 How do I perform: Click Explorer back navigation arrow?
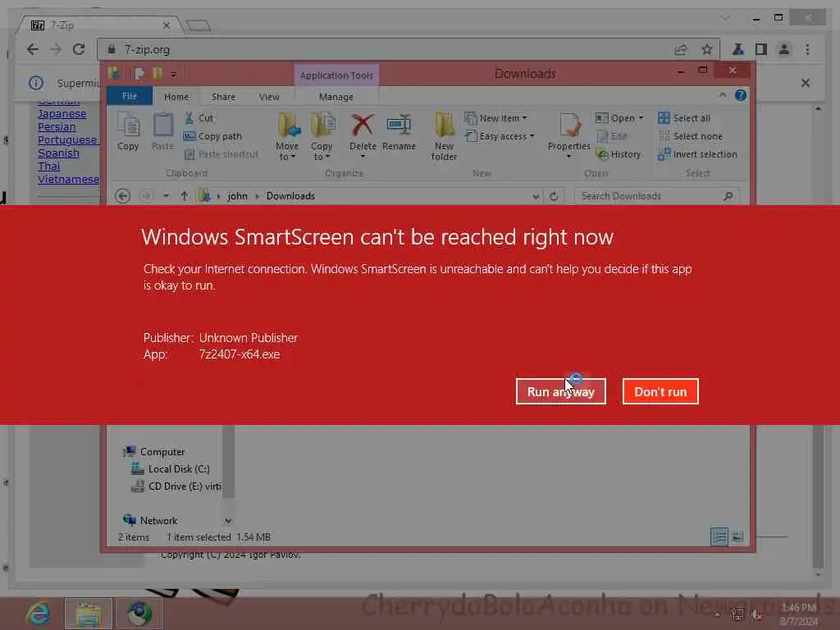click(123, 196)
